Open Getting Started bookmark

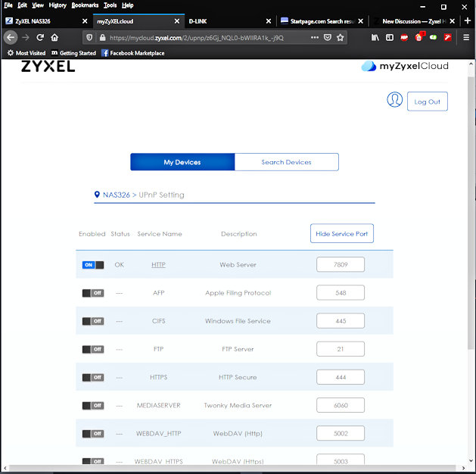[73, 53]
